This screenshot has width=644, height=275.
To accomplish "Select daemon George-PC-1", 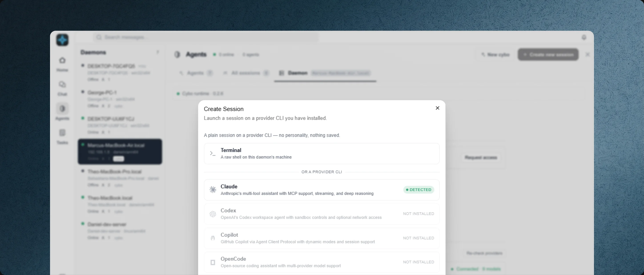I will 120,99.
